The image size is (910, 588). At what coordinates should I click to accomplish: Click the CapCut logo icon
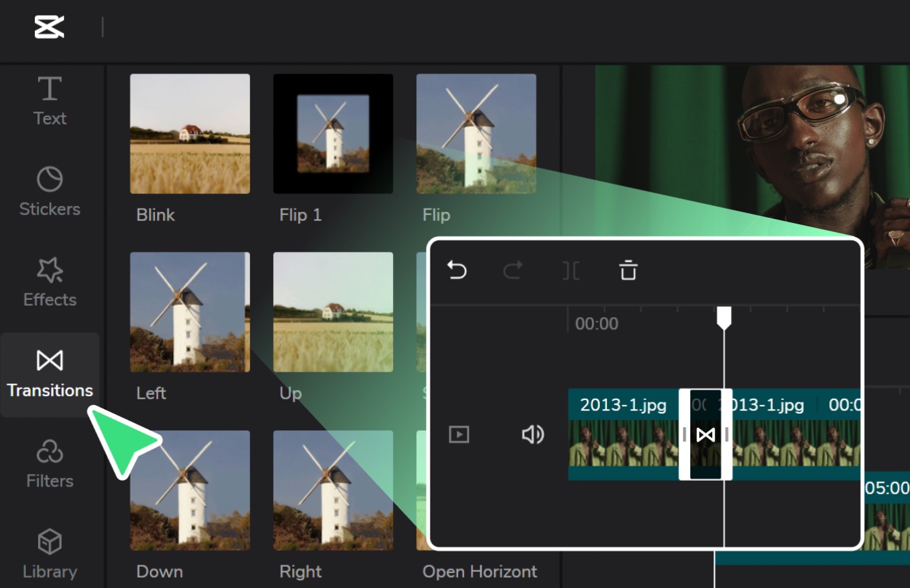click(x=49, y=27)
